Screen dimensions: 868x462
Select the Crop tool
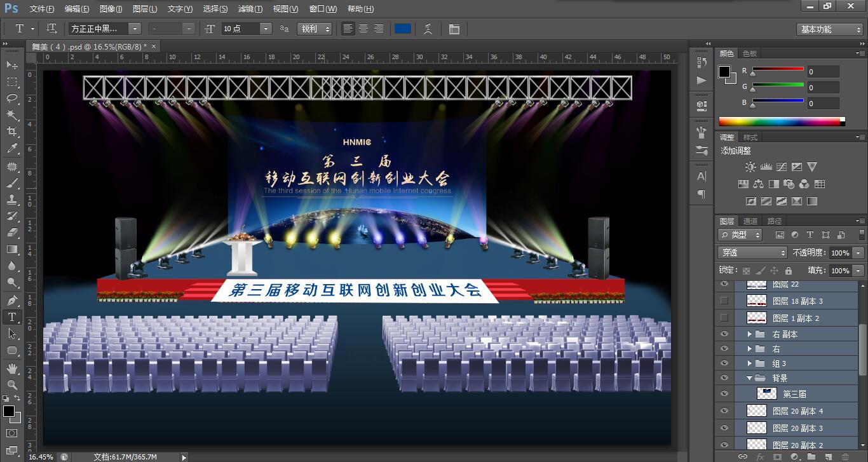(x=11, y=132)
